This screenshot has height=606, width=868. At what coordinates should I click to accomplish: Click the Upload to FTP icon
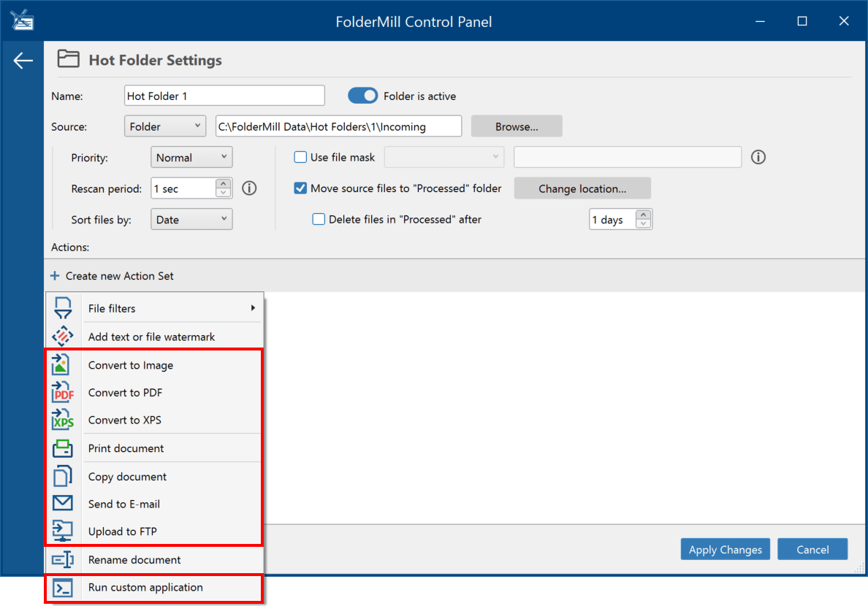(x=63, y=531)
